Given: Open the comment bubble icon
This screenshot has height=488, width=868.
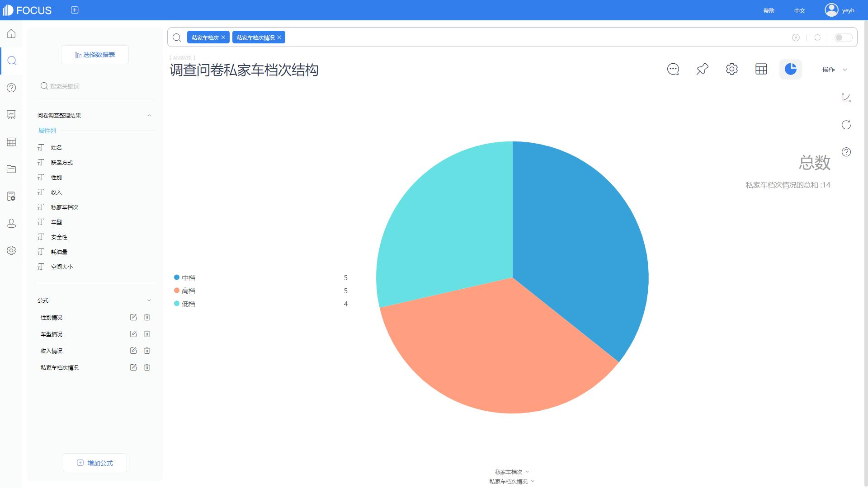Looking at the screenshot, I should pos(673,69).
